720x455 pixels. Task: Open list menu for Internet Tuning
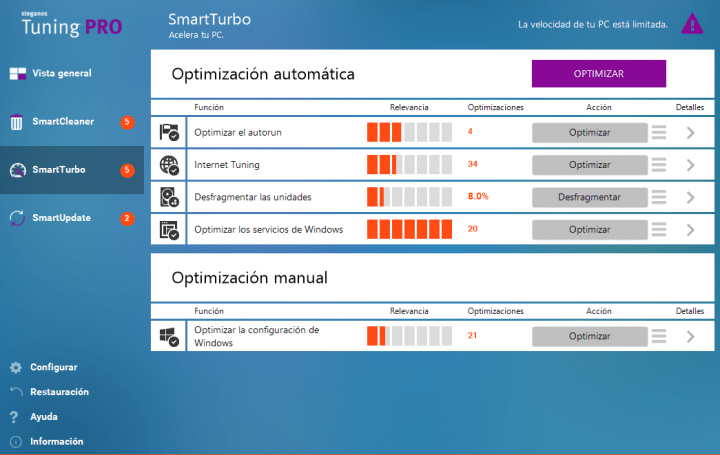coord(659,165)
